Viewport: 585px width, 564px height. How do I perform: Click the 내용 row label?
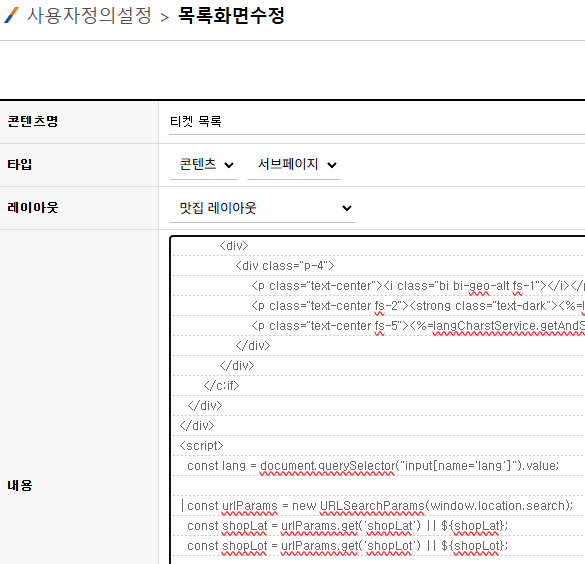(20, 486)
